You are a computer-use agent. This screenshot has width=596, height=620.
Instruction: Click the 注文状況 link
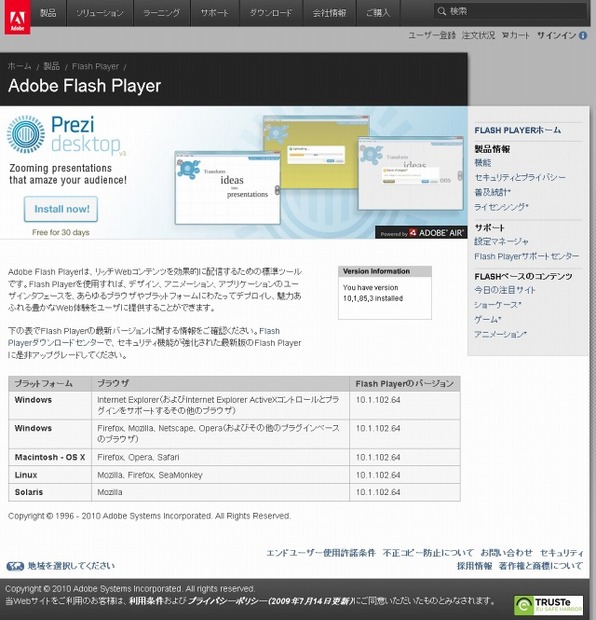[478, 35]
